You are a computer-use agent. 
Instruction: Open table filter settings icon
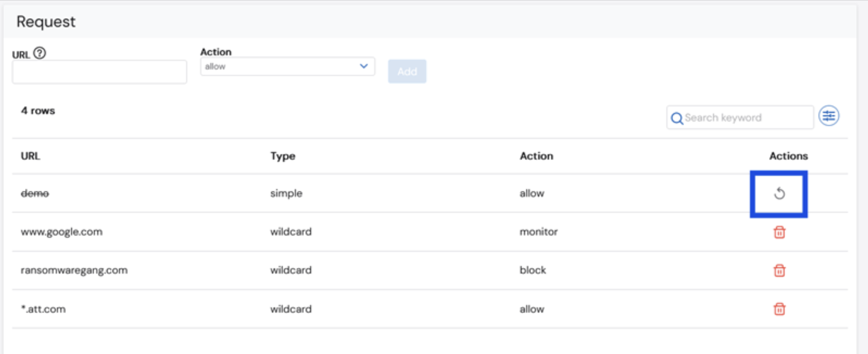(829, 116)
